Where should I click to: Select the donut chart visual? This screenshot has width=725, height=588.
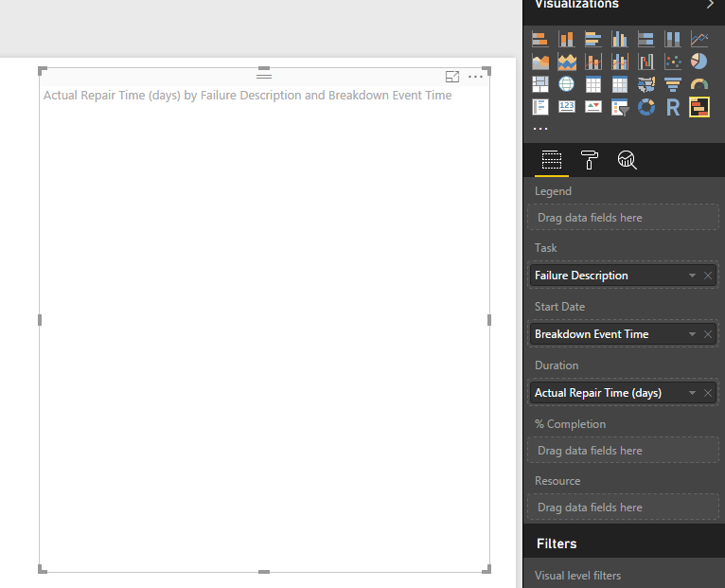click(x=645, y=107)
